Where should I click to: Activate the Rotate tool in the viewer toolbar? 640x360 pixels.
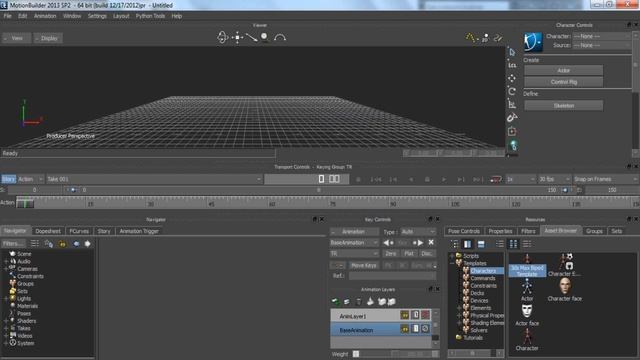[x=512, y=91]
